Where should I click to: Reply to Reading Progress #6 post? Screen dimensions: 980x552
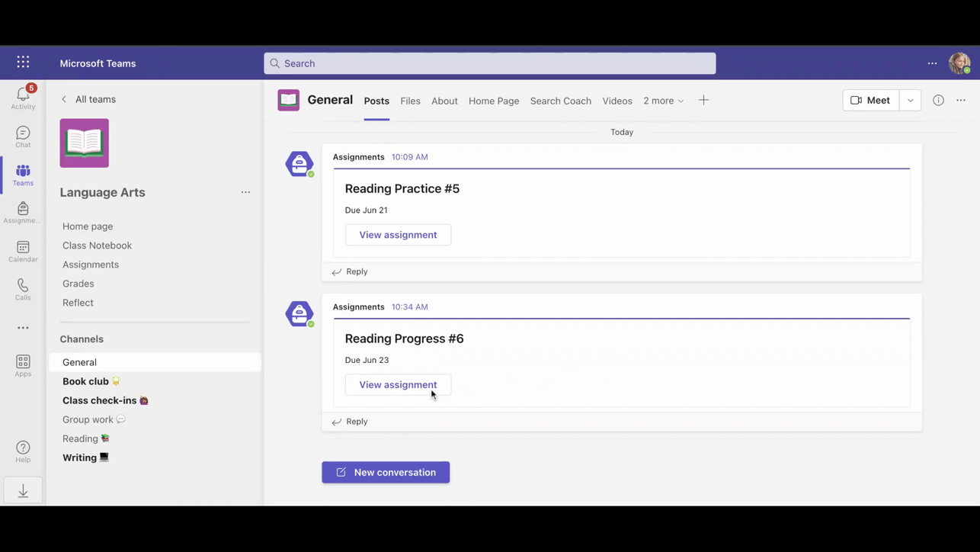(356, 421)
